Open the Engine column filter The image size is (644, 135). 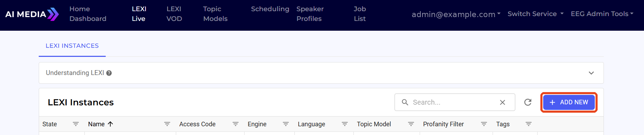[286, 124]
